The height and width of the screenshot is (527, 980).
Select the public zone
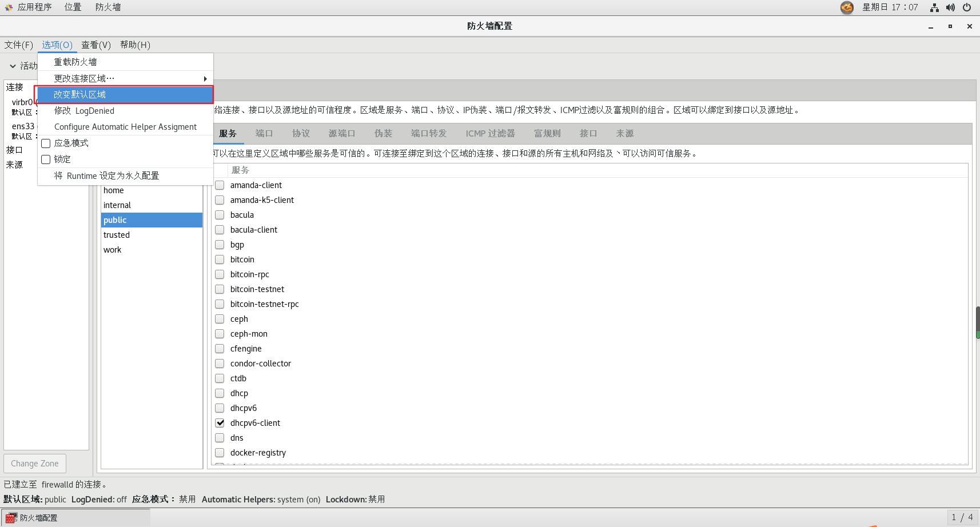click(x=152, y=220)
